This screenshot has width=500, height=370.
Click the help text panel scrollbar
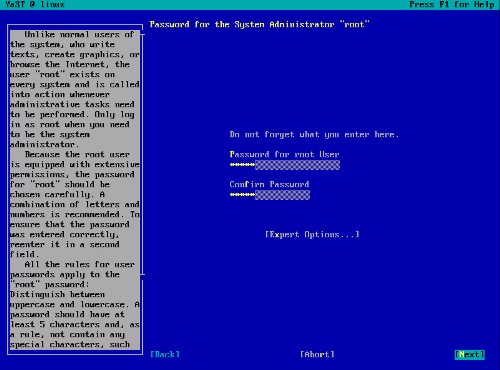click(142, 155)
